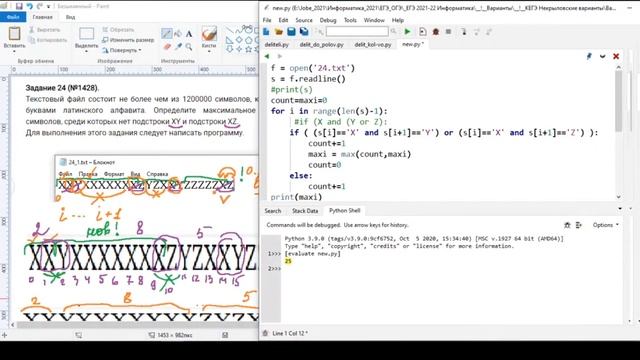Click the Save icon in Paint's quick access toolbar

pos(19,6)
